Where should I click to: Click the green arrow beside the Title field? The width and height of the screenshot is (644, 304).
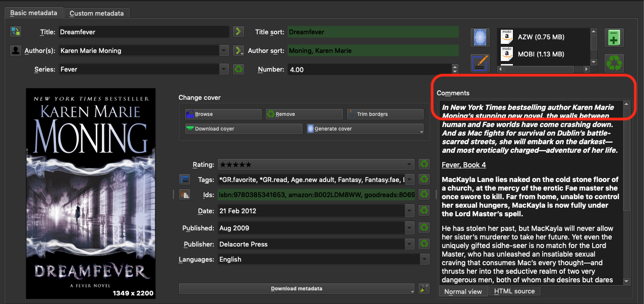[239, 32]
